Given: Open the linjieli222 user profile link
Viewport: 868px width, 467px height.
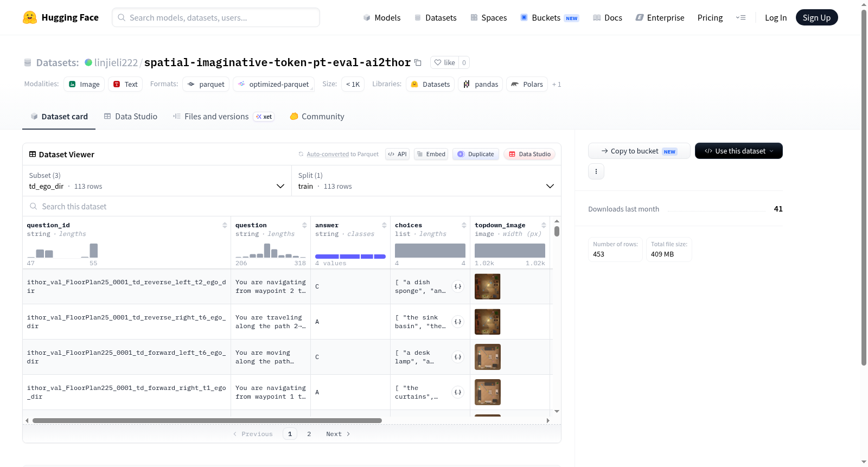Looking at the screenshot, I should click(116, 62).
